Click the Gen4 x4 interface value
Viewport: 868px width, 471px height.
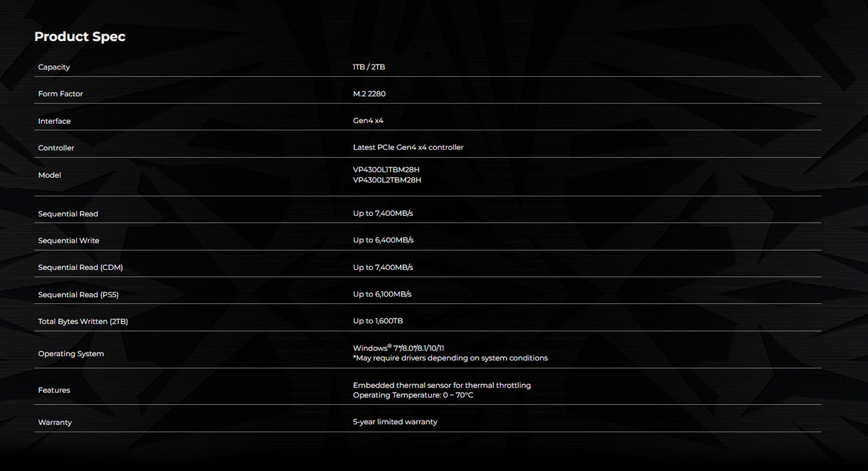tap(368, 120)
